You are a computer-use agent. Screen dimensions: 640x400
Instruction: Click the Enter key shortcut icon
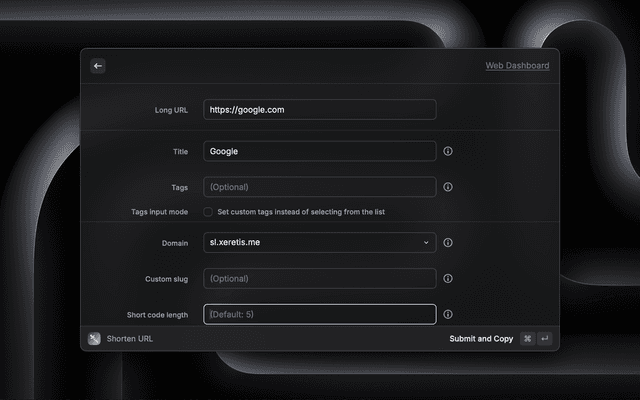coord(545,339)
